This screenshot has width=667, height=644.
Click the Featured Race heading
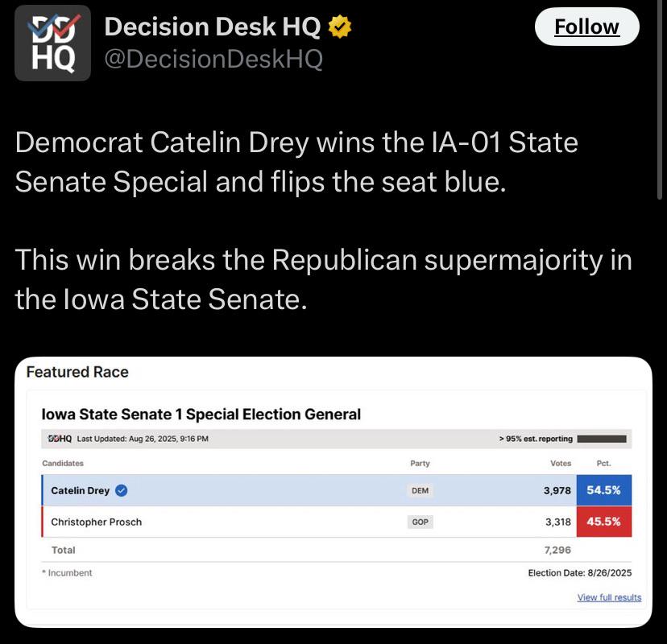pos(77,372)
